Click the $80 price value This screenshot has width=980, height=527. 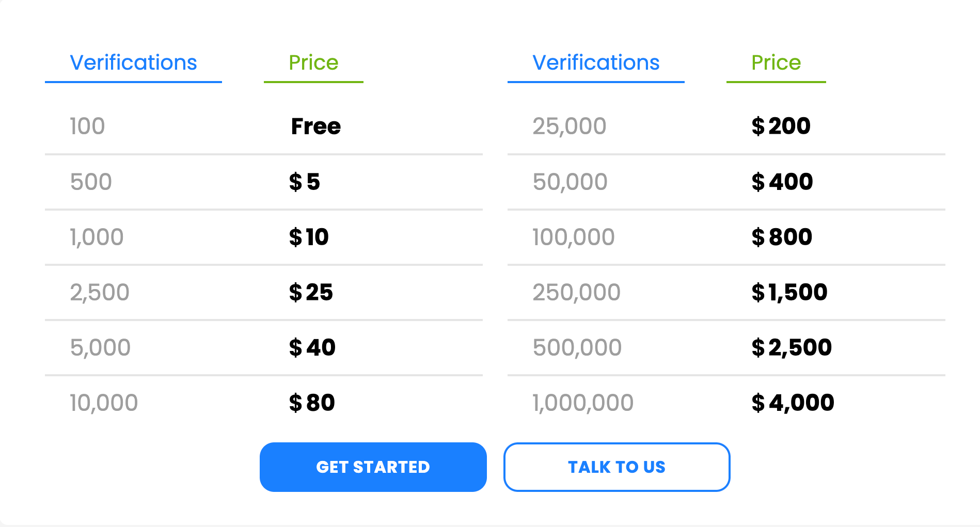pyautogui.click(x=311, y=403)
